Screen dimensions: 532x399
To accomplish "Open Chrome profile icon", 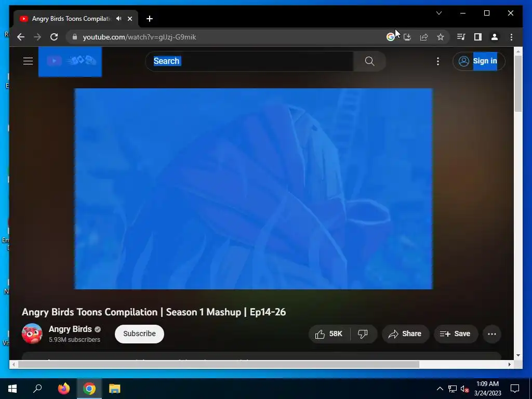I will pyautogui.click(x=495, y=37).
